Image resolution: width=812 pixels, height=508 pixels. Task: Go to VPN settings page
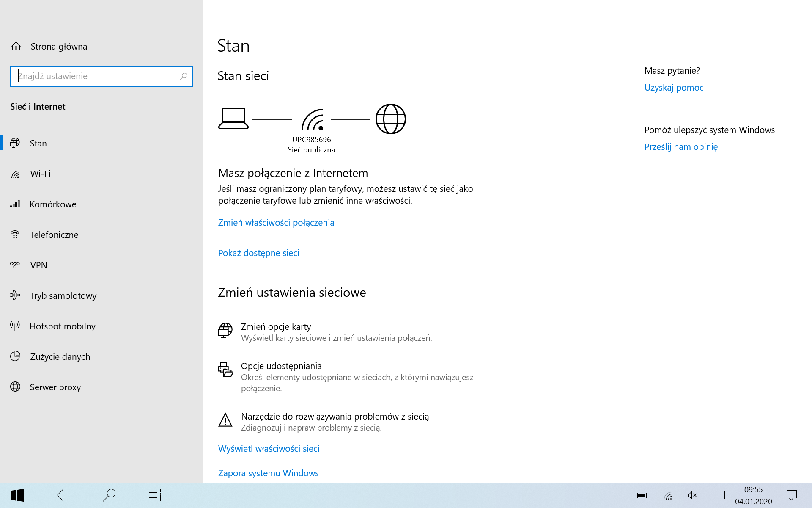(x=38, y=265)
